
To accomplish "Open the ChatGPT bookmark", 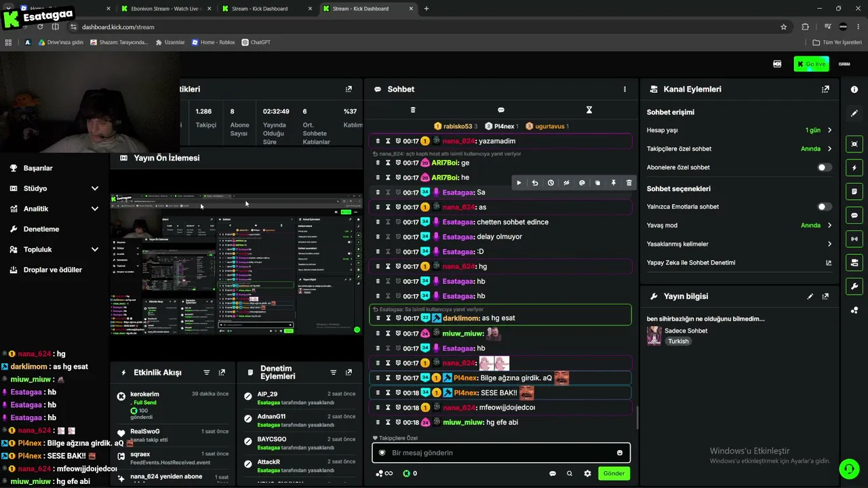I will (x=256, y=42).
